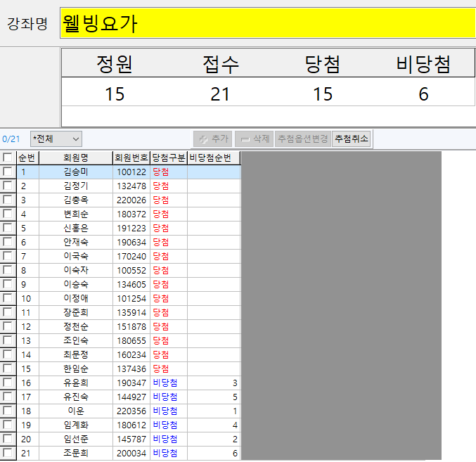Check the box for row 유윤희
This screenshot has height=462, width=476.
pos(7,383)
